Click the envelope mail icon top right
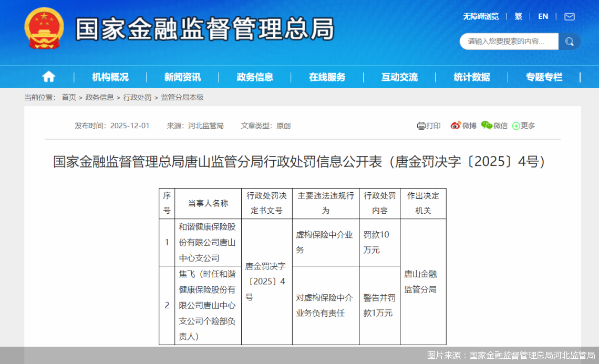The image size is (599, 364). [x=569, y=16]
